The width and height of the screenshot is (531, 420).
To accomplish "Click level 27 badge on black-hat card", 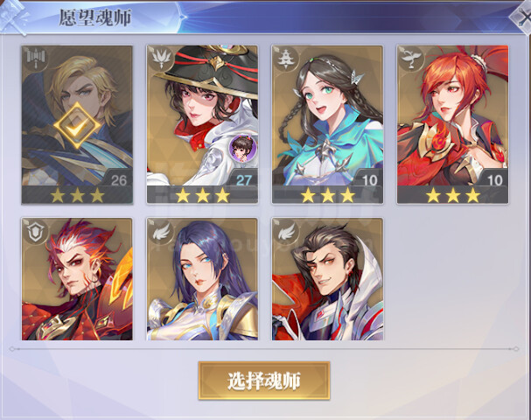I will pyautogui.click(x=242, y=179).
